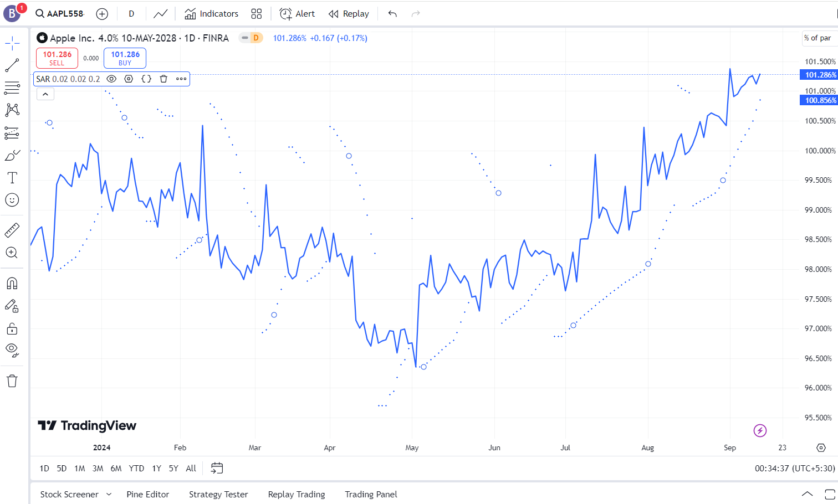This screenshot has width=838, height=504.
Task: Click the 100.856% SAR value label
Action: coord(819,100)
